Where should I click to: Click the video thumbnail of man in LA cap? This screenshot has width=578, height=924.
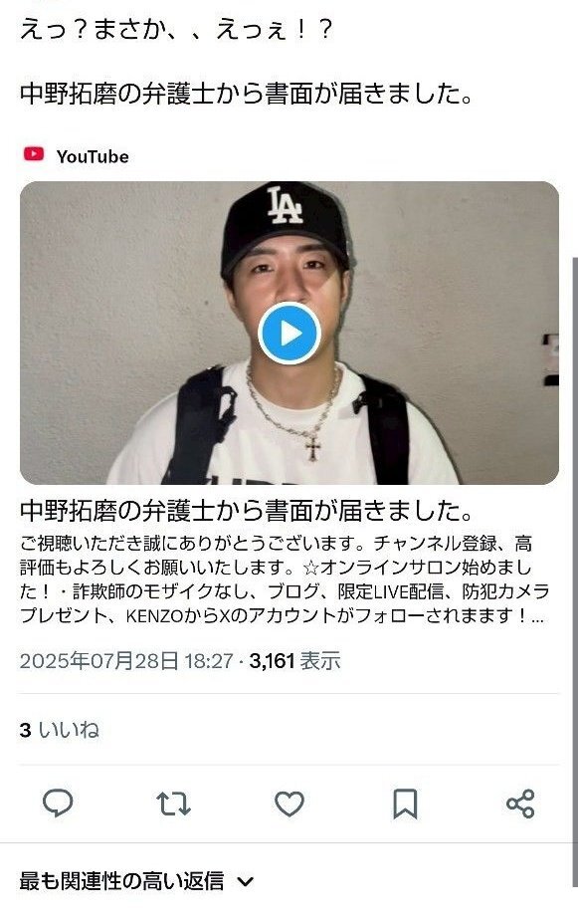coord(289,333)
